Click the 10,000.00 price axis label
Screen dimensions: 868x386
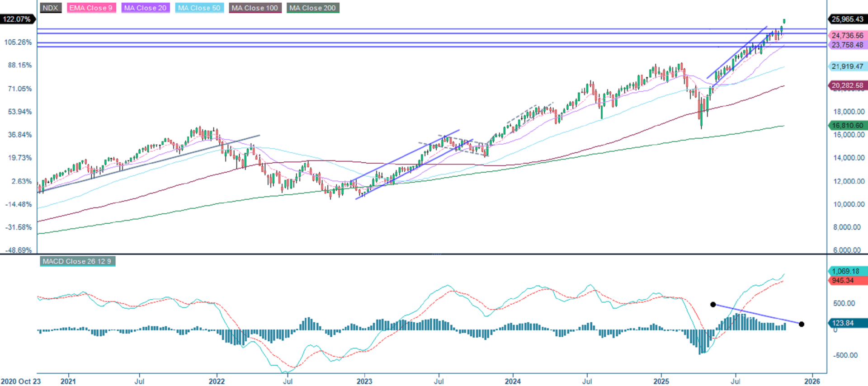(x=849, y=204)
